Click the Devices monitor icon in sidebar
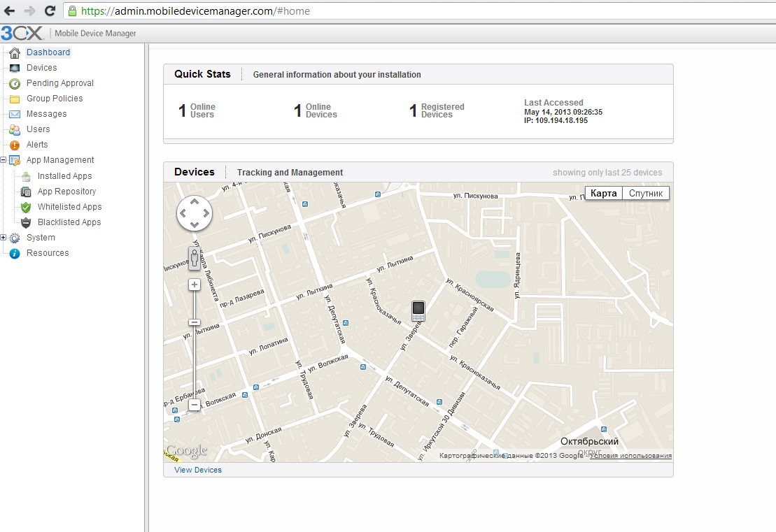 [x=14, y=68]
